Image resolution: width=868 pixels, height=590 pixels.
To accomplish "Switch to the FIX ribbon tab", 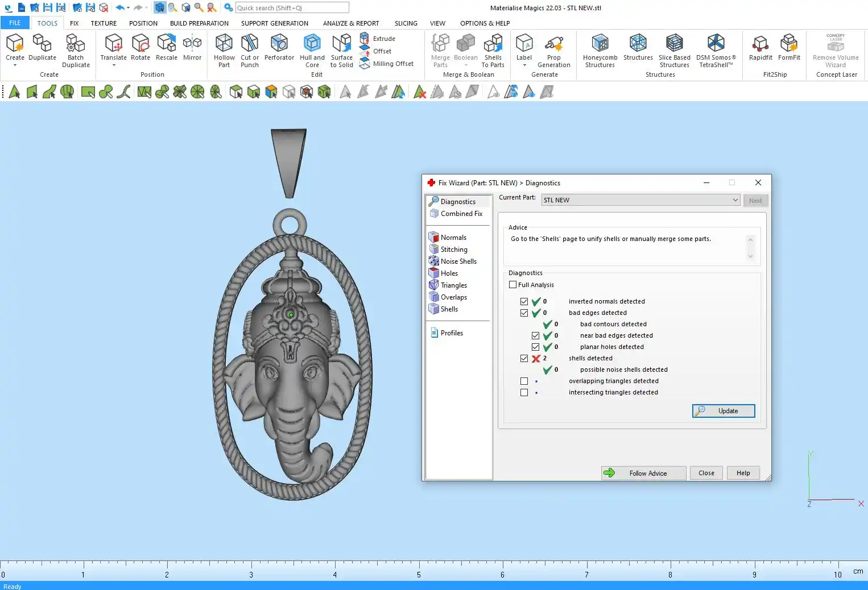I will 74,23.
